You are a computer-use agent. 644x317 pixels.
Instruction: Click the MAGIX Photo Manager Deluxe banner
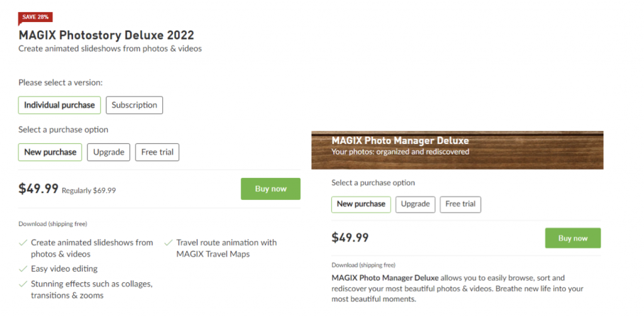(457, 150)
